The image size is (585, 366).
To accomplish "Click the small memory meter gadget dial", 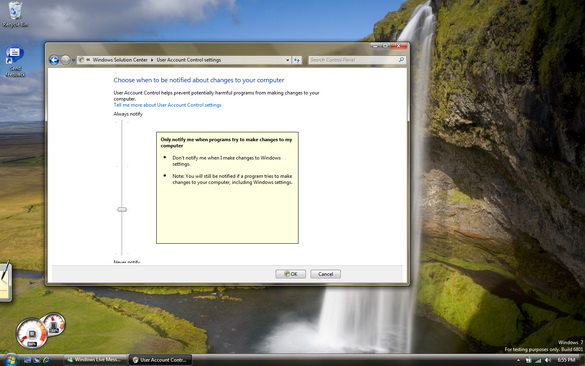I will click(54, 324).
